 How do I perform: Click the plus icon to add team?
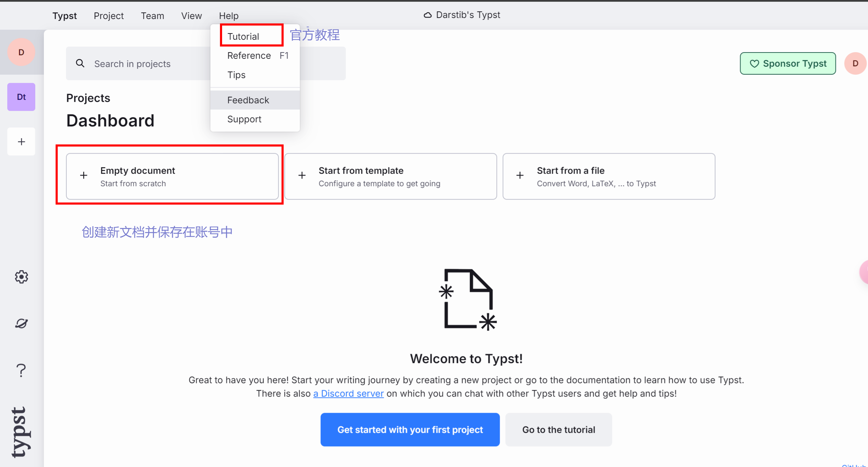click(x=21, y=142)
